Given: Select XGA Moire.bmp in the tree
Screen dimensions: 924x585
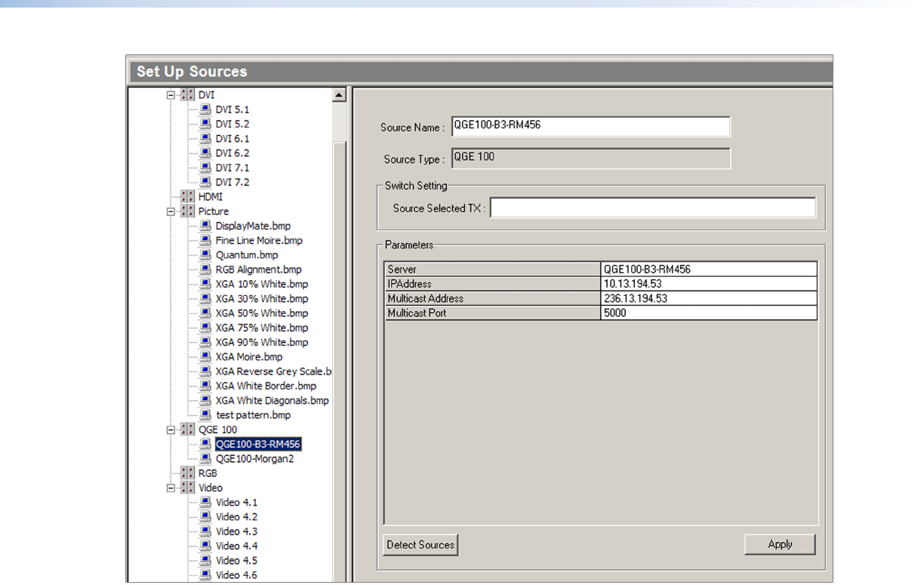Looking at the screenshot, I should click(249, 357).
